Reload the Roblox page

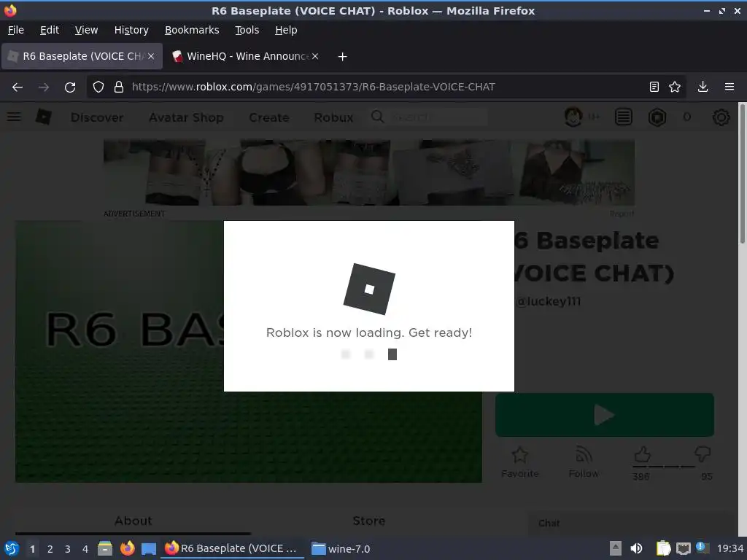tap(70, 87)
